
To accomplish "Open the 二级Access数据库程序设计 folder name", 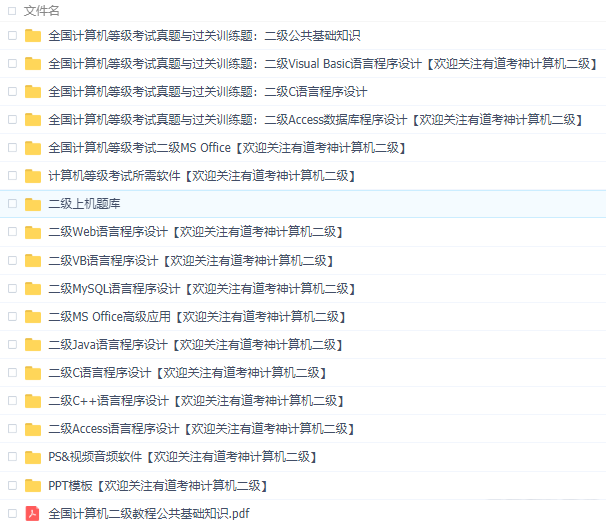I will [x=315, y=119].
